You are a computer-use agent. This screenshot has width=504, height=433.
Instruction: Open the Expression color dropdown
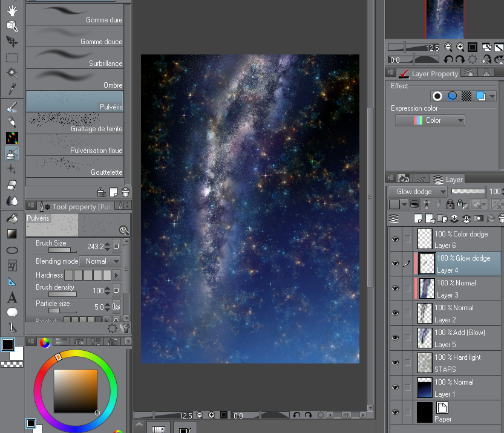(x=430, y=120)
